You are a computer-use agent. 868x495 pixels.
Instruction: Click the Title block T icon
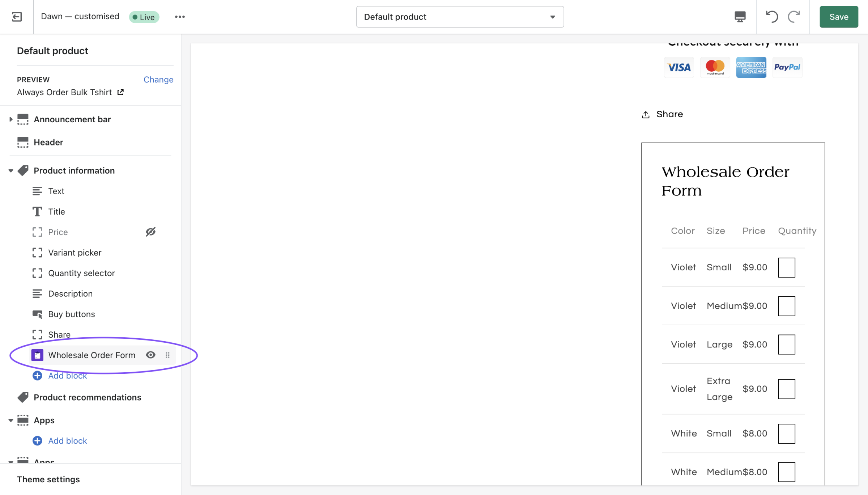(x=37, y=211)
